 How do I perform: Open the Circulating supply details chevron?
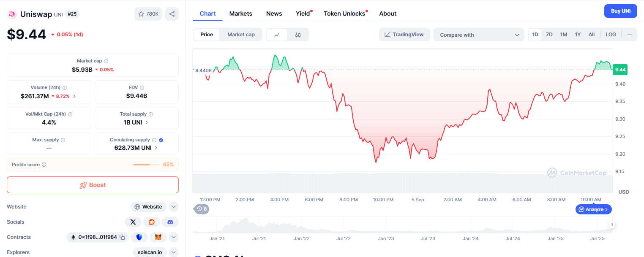pyautogui.click(x=156, y=148)
